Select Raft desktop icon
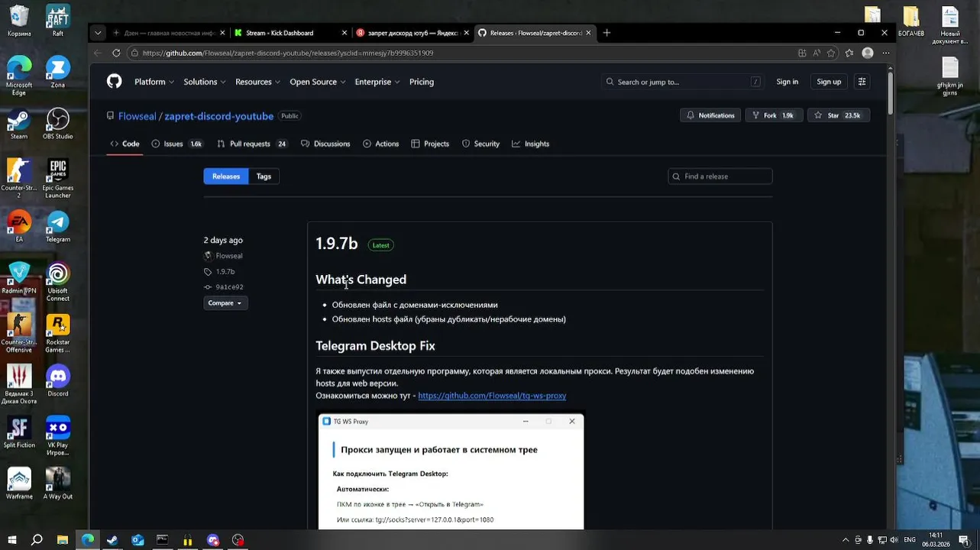The image size is (980, 550). coord(58,21)
